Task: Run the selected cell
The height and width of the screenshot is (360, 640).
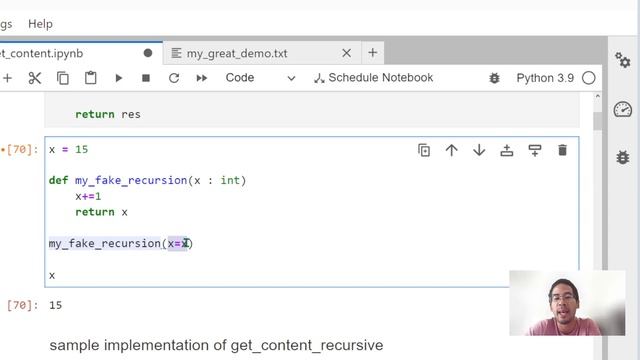Action: click(x=118, y=78)
